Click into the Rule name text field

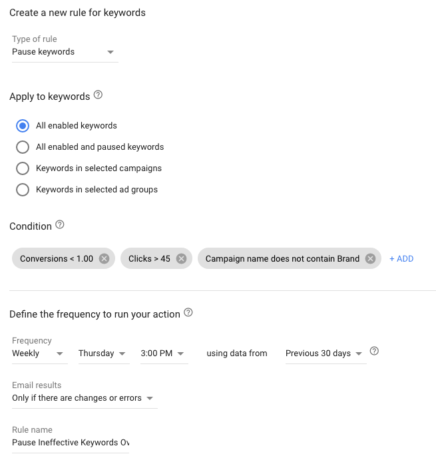pyautogui.click(x=70, y=443)
